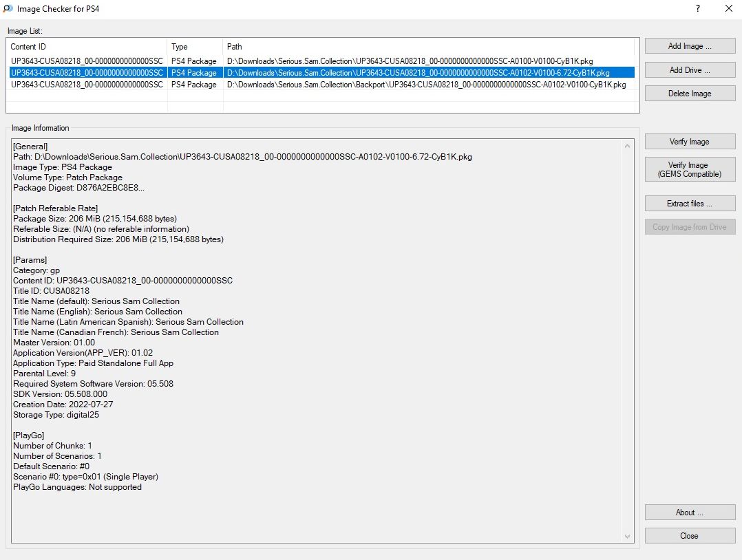Click the Add Drive button

pyautogui.click(x=690, y=70)
